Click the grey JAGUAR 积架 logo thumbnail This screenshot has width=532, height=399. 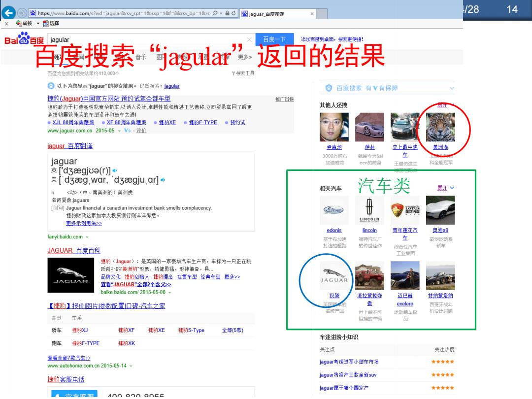pyautogui.click(x=334, y=275)
